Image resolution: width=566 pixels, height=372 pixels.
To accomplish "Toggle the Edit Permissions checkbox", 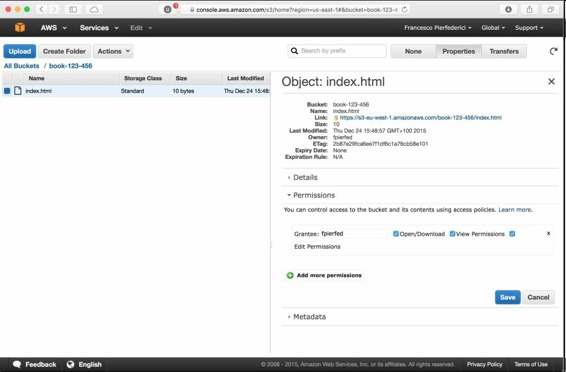I will (x=512, y=233).
